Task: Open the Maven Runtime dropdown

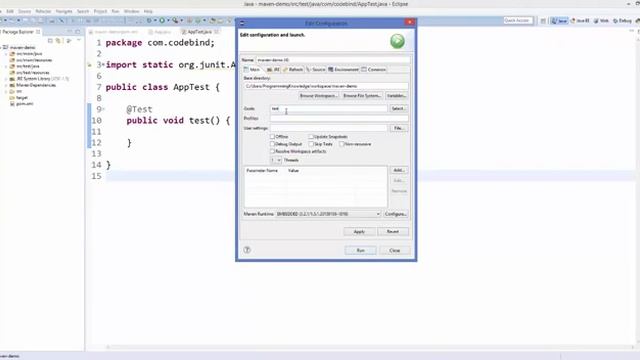Action: point(328,214)
